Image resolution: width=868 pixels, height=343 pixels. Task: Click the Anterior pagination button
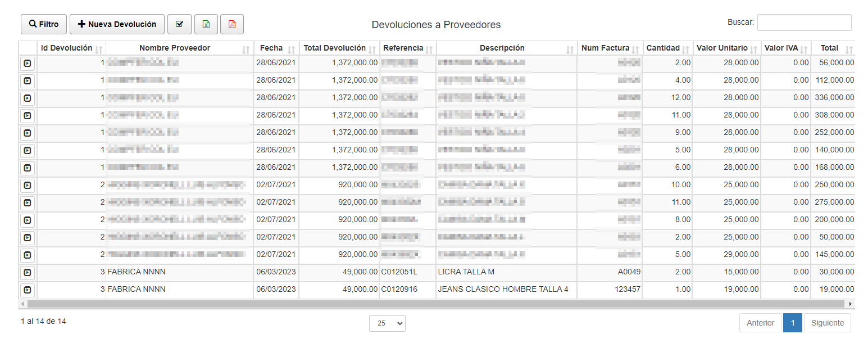760,323
